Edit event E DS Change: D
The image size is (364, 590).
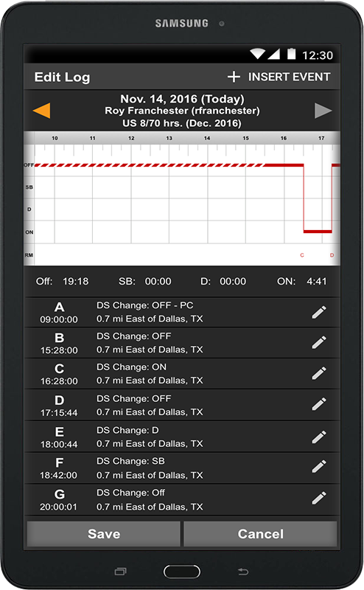319,437
